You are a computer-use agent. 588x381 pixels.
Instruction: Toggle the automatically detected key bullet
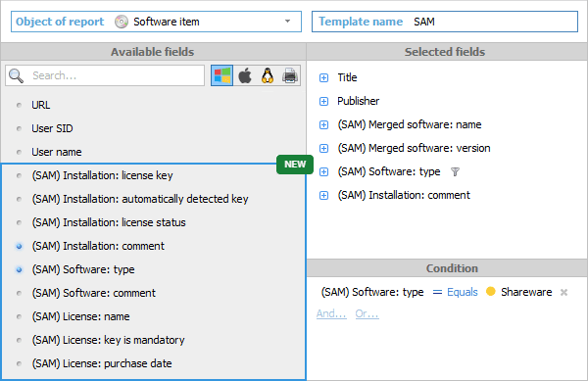(x=20, y=199)
